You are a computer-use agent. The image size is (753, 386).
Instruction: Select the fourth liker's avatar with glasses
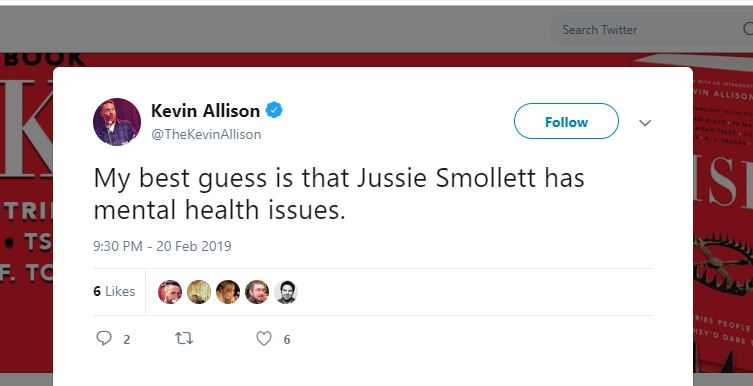(x=257, y=292)
